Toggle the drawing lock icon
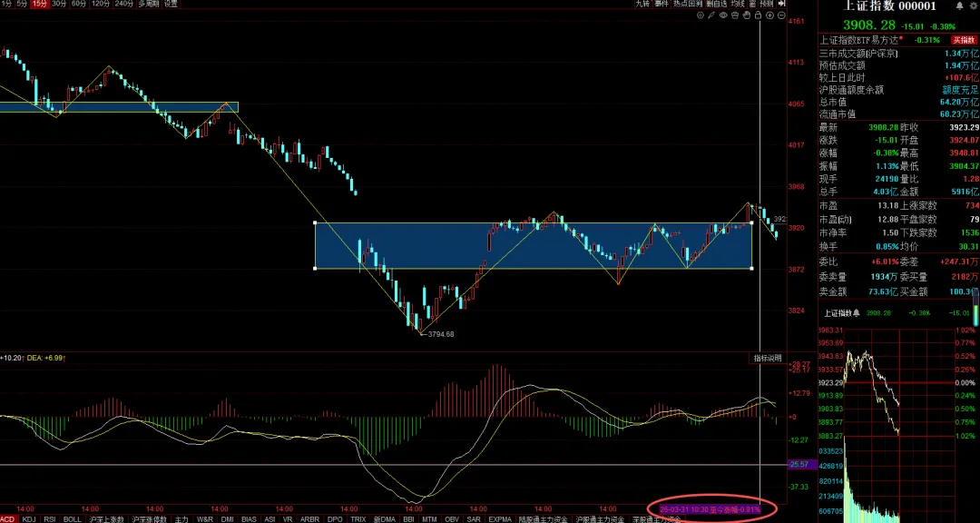The image size is (980, 523). (758, 15)
